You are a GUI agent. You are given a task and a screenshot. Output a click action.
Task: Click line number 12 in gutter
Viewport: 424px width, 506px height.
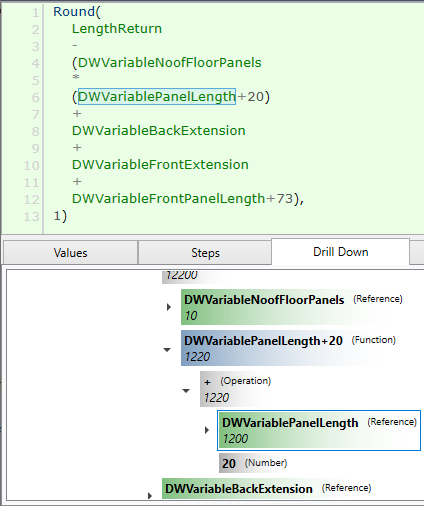click(x=32, y=199)
